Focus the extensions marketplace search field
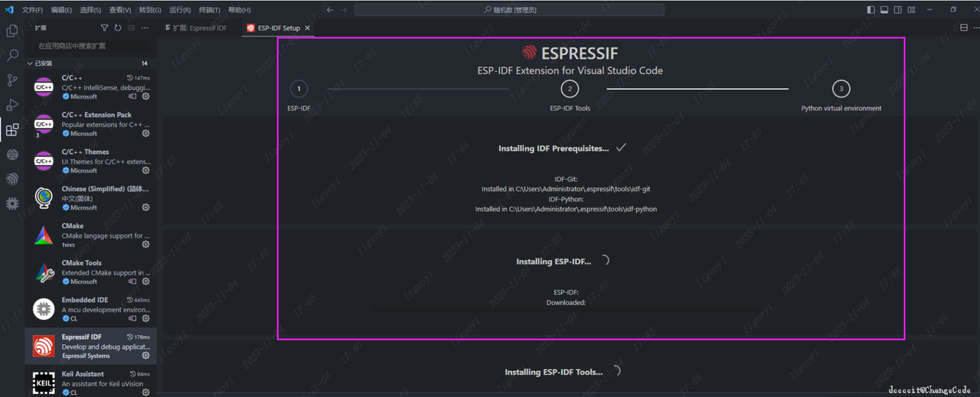Image resolution: width=980 pixels, height=397 pixels. [91, 46]
